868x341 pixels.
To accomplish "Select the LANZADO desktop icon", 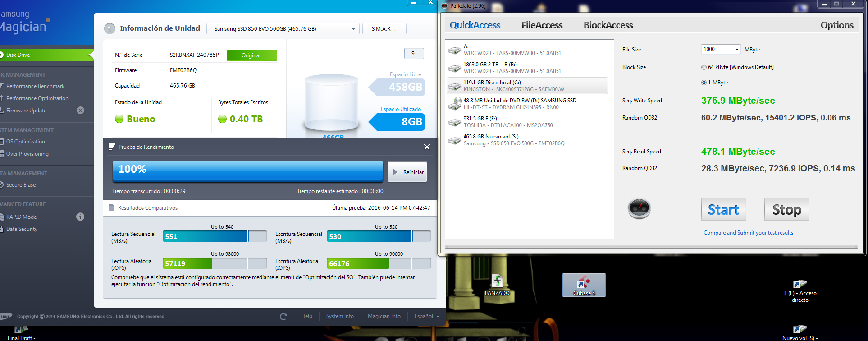I will (497, 285).
